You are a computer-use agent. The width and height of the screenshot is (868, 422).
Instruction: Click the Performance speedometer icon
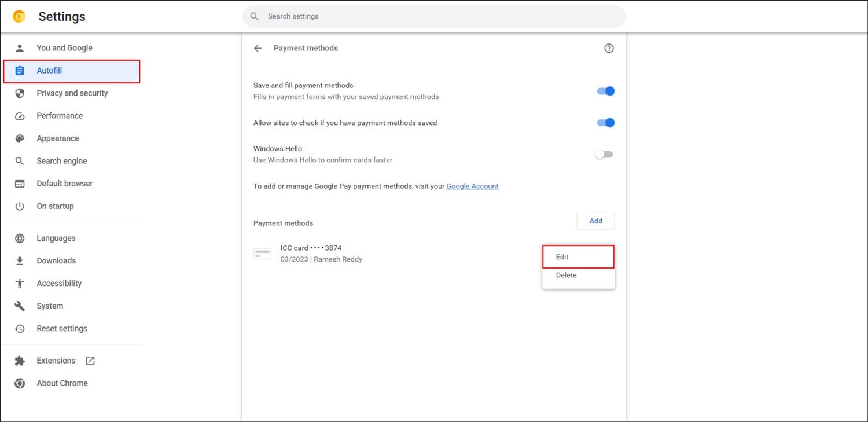[x=20, y=115]
